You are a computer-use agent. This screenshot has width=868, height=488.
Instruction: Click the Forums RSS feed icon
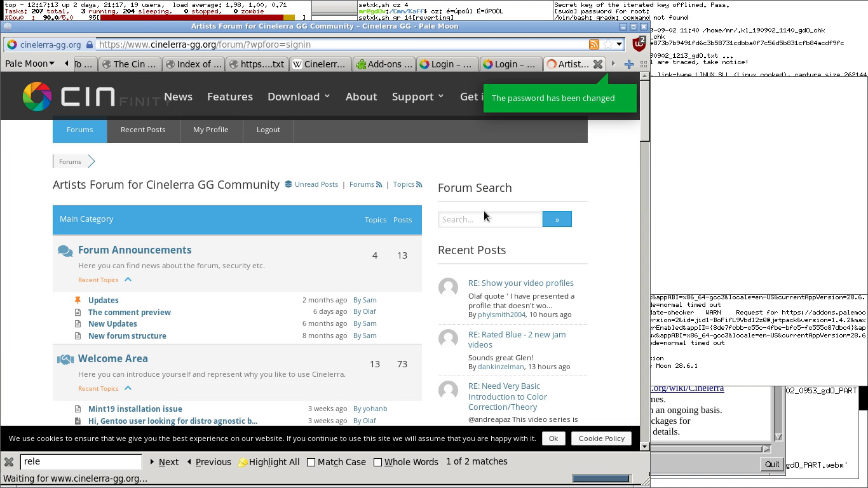pyautogui.click(x=379, y=185)
